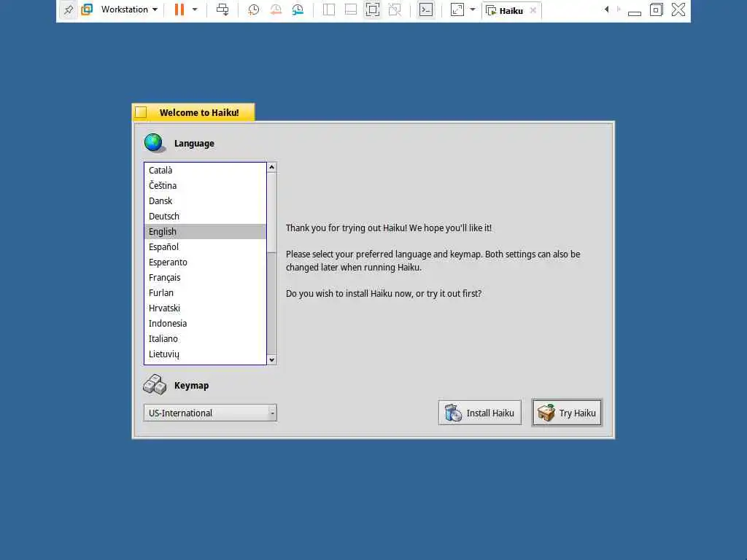Click the Try Haiku button

tap(567, 413)
